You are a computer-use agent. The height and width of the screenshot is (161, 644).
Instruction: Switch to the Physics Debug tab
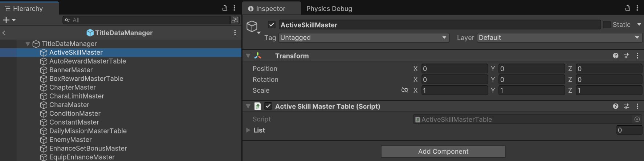tap(329, 8)
